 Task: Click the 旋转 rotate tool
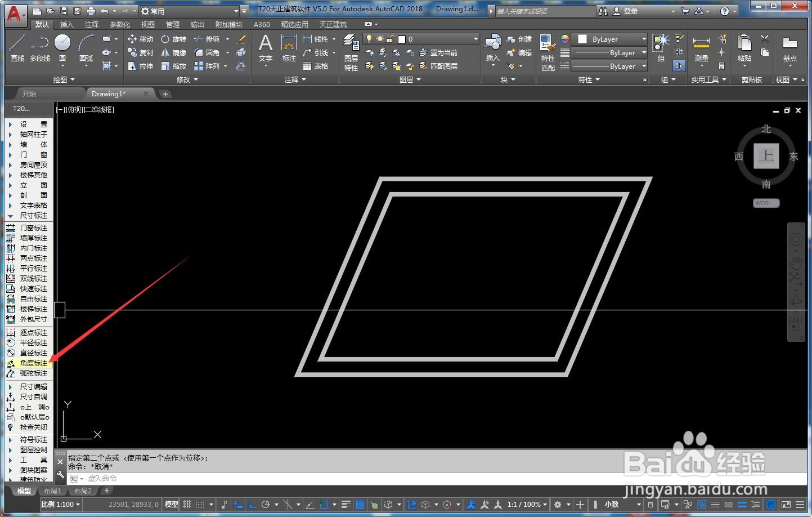click(x=173, y=39)
